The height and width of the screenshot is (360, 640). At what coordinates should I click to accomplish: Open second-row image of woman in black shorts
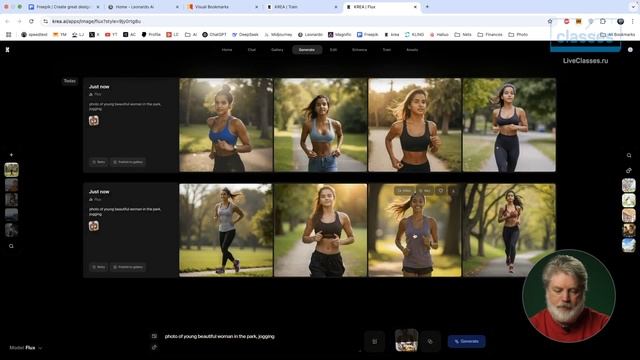[320, 230]
